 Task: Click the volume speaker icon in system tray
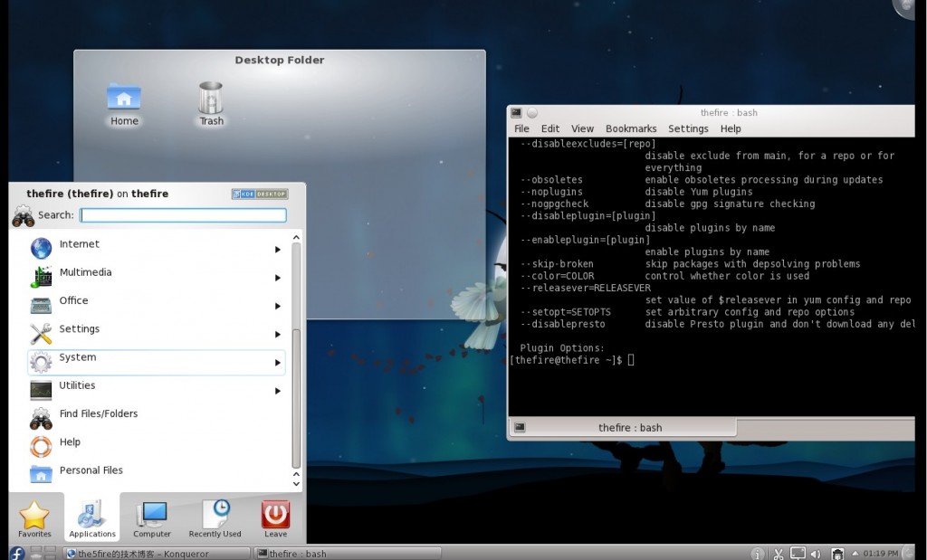817,554
